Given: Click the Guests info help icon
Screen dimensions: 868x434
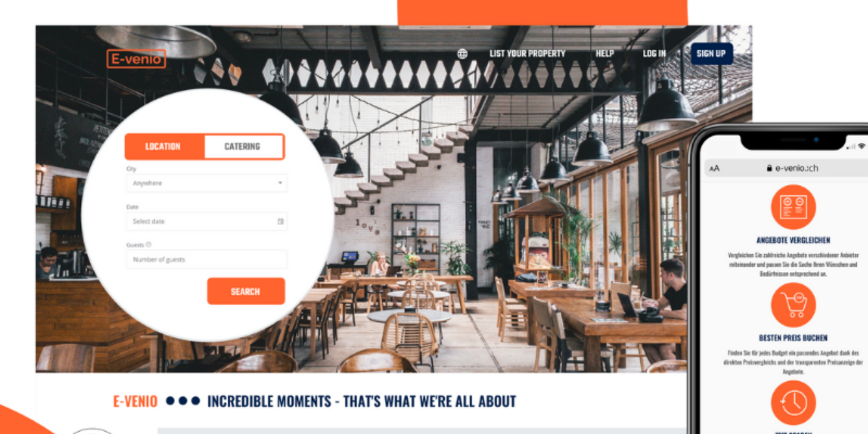Looking at the screenshot, I should point(149,244).
